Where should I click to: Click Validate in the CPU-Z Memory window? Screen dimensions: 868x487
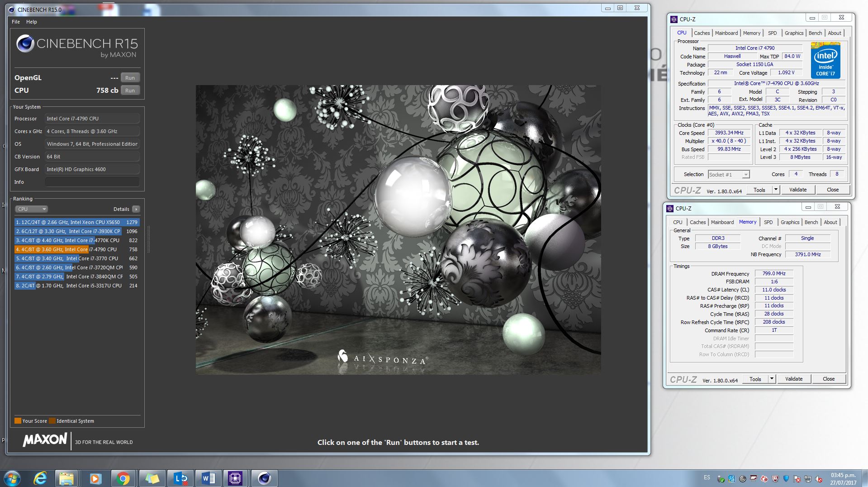click(x=794, y=379)
